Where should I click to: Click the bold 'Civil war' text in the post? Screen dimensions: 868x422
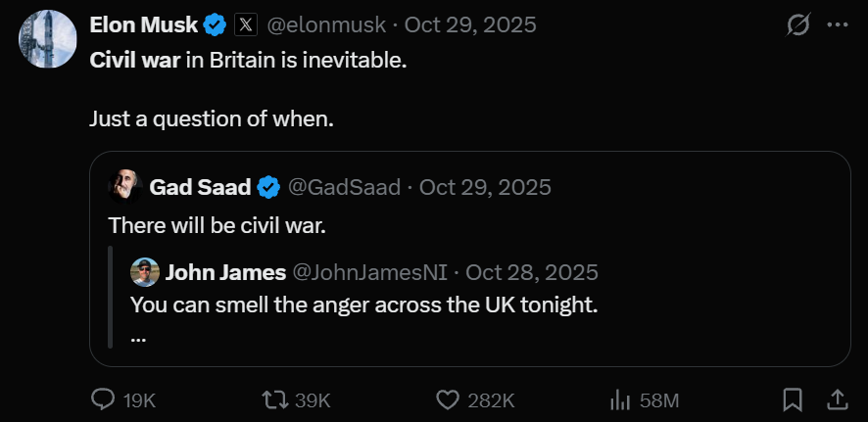click(135, 61)
